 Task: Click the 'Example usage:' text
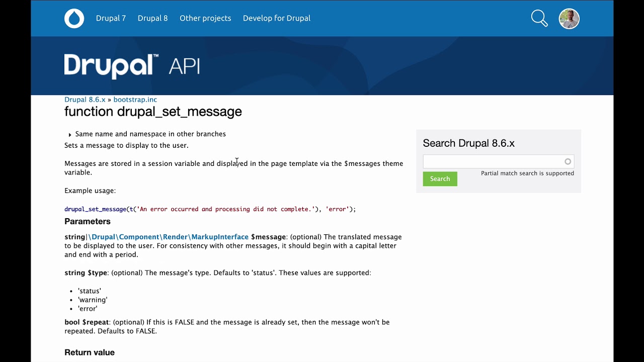[90, 191]
